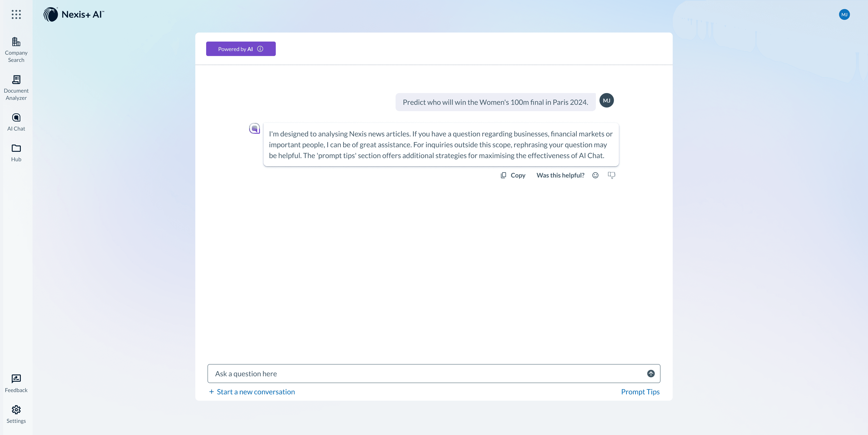
Task: Open MJ account menu top right
Action: 844,14
